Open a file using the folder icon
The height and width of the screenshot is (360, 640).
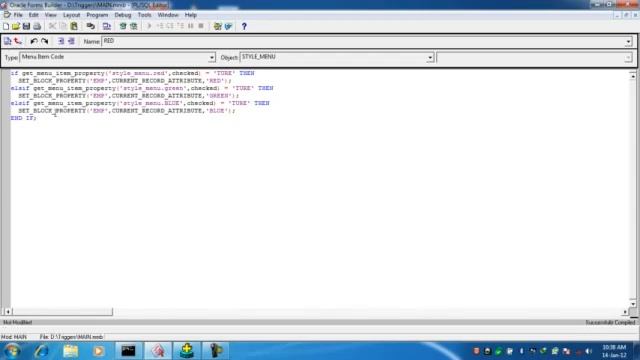coord(16,27)
